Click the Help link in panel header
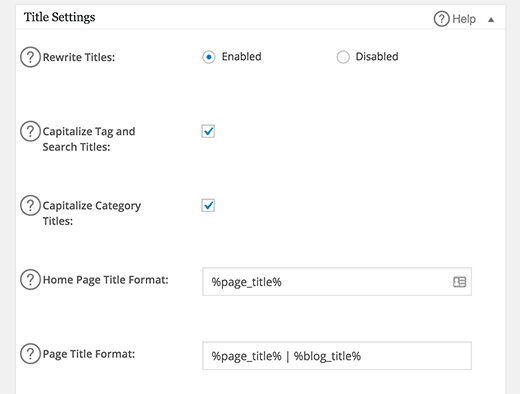This screenshot has height=394, width=520. coord(464,19)
